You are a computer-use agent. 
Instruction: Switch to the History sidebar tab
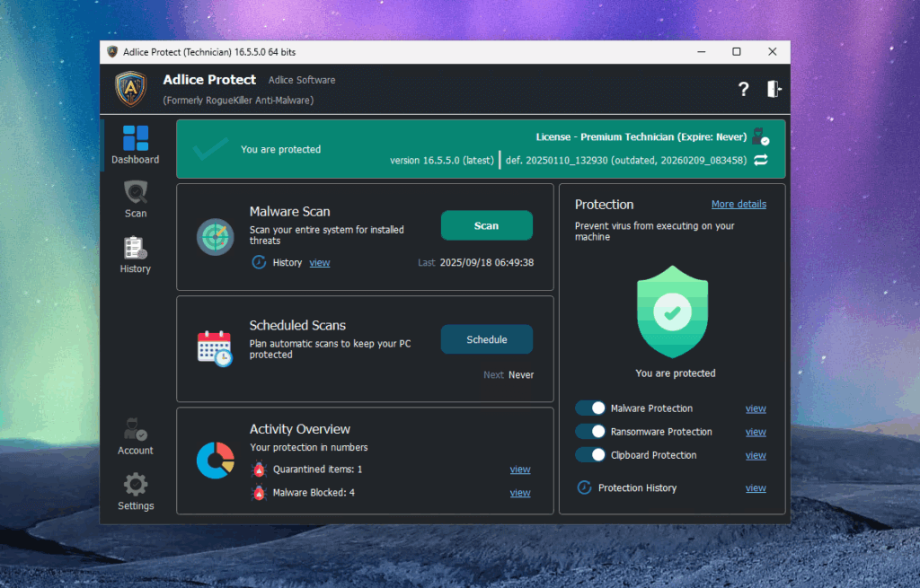(x=136, y=255)
